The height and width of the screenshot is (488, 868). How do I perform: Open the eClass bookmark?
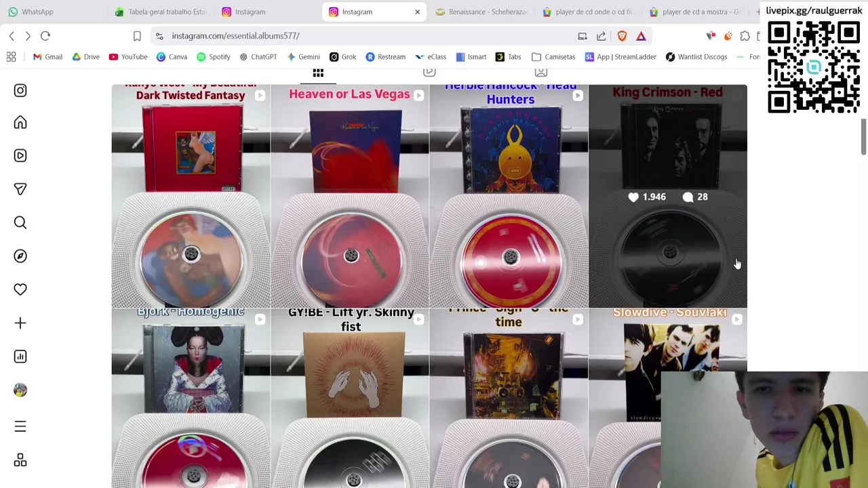coord(431,57)
